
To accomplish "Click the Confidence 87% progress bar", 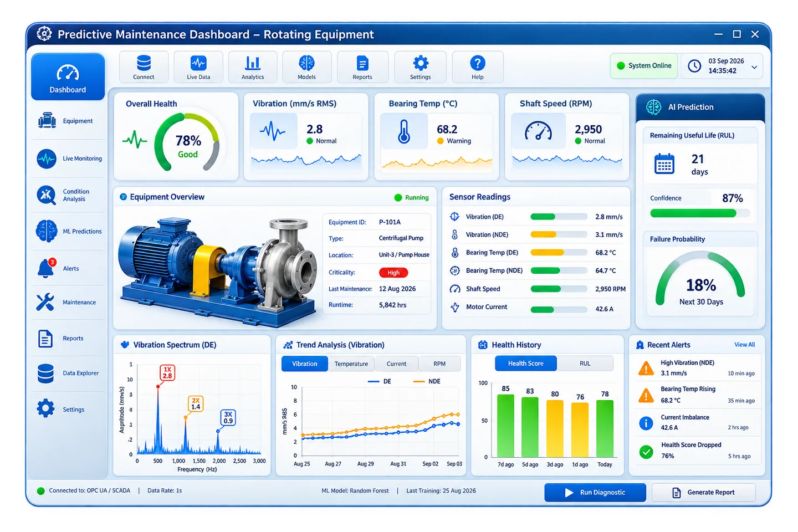I will coord(700,213).
